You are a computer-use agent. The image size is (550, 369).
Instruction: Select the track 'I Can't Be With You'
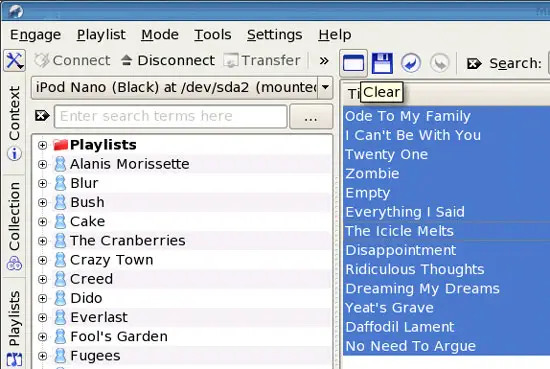coord(413,135)
